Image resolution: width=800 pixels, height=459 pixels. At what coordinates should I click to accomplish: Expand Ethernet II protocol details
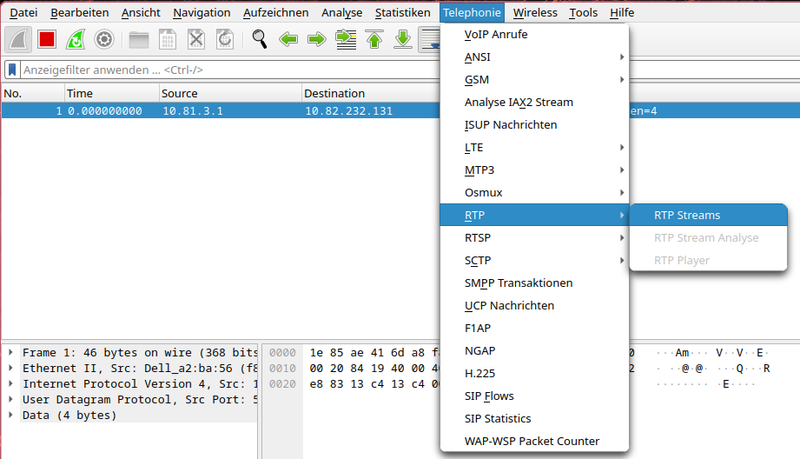pyautogui.click(x=10, y=368)
